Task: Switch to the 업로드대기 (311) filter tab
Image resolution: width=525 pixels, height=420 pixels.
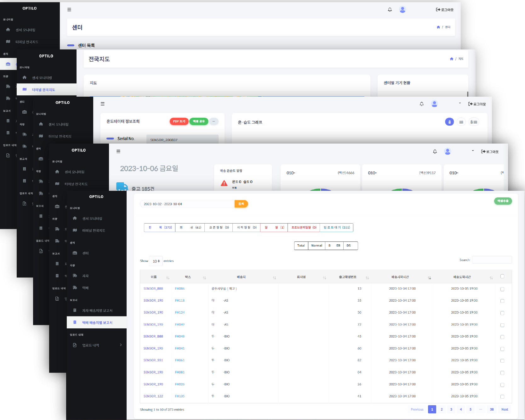Action: 336,227
